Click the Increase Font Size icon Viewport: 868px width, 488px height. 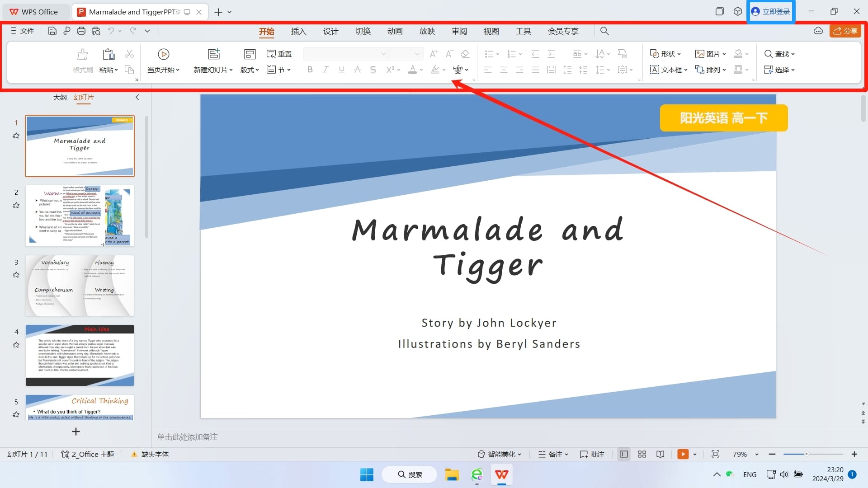[x=434, y=54]
